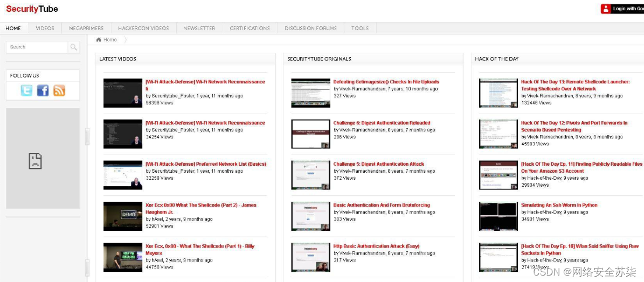Viewport: 644px width, 282px height.
Task: Click the Home breadcrumb house icon
Action: [x=99, y=40]
